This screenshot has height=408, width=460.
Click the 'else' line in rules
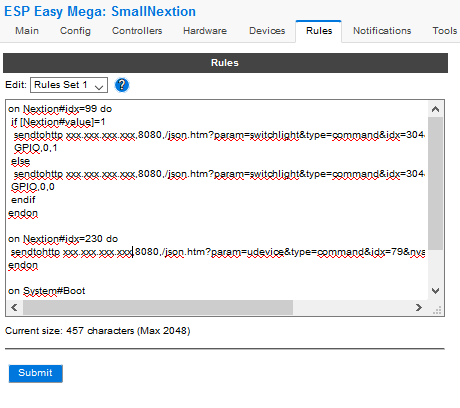tap(20, 161)
